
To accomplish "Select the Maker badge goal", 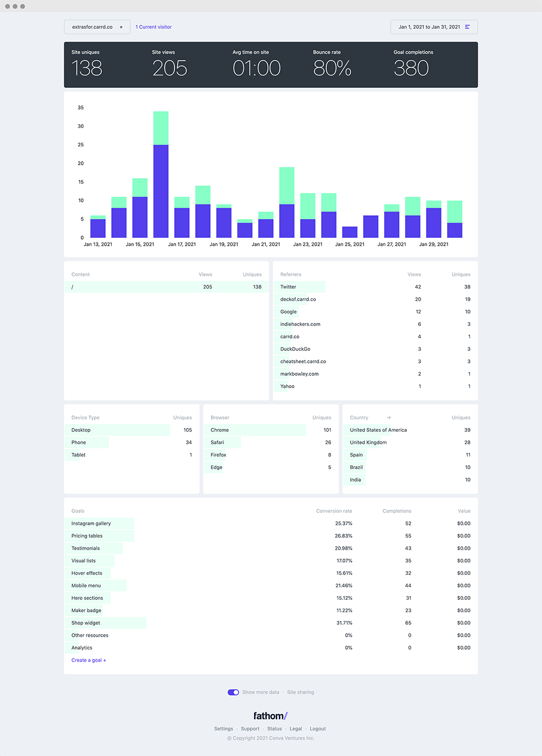I will pyautogui.click(x=271, y=611).
